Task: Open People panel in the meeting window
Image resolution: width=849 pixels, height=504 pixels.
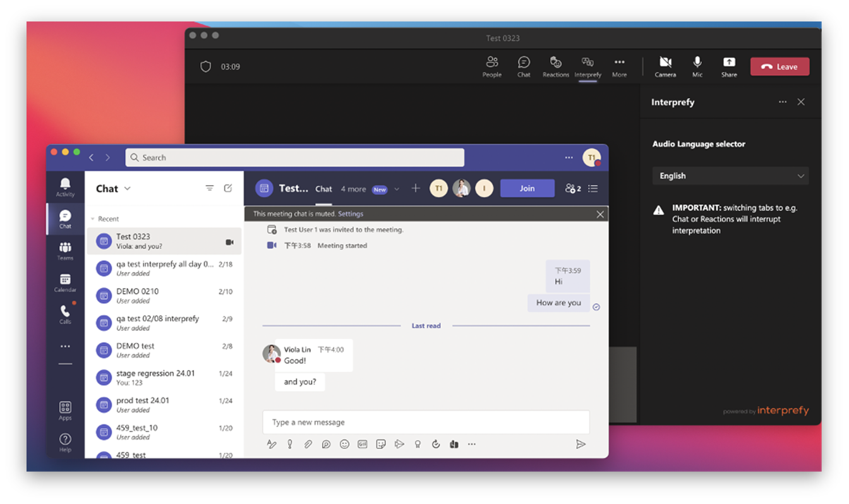Action: point(492,66)
